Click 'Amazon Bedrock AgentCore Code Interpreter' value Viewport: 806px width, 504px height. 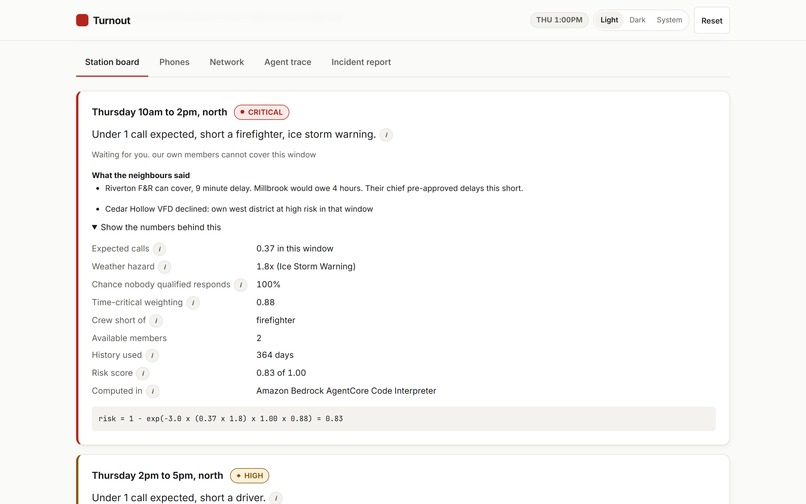coord(346,391)
